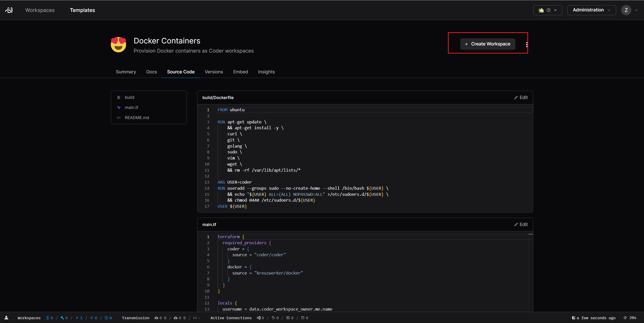Click the building workspaces wrench icon

pyautogui.click(x=62, y=318)
